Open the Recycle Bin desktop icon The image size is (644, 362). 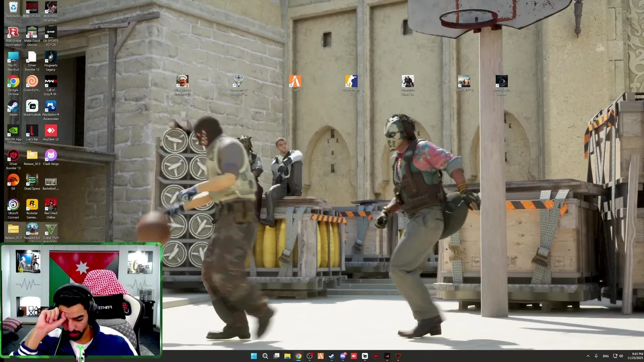point(13,10)
